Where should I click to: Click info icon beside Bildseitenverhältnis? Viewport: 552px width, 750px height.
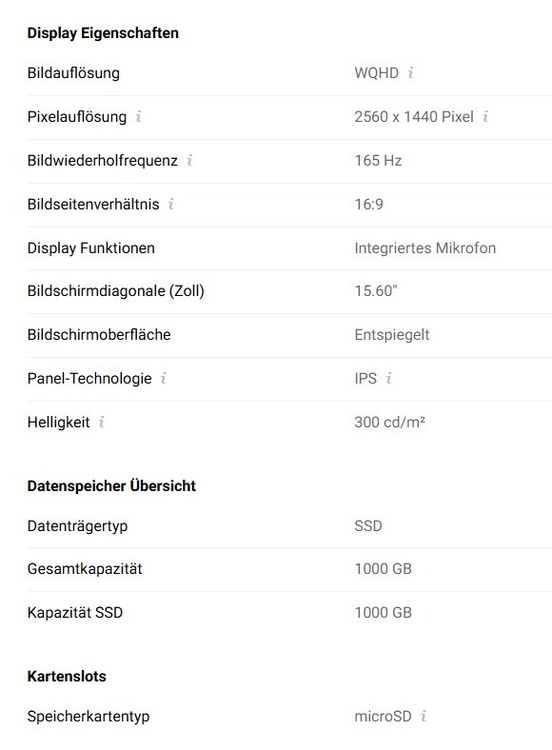coord(171,204)
